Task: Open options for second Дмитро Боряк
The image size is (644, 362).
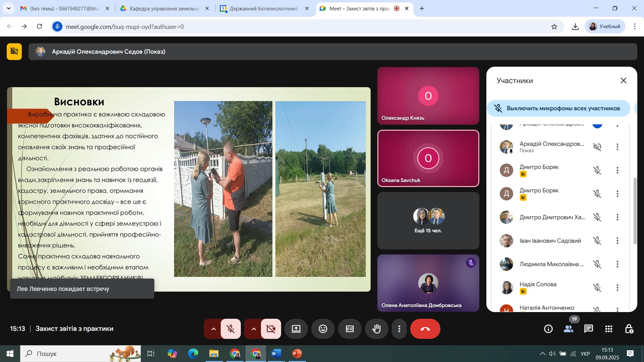Action: (617, 194)
